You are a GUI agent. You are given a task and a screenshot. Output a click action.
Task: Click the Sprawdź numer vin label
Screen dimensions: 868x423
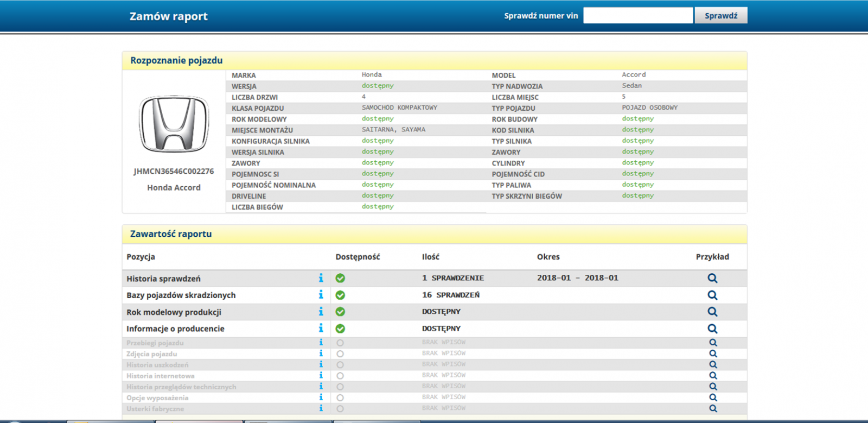point(541,16)
